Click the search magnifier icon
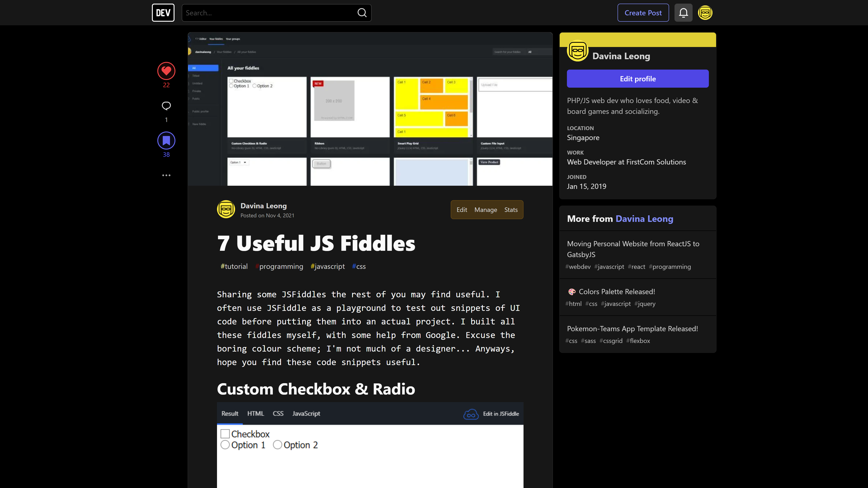 (362, 13)
